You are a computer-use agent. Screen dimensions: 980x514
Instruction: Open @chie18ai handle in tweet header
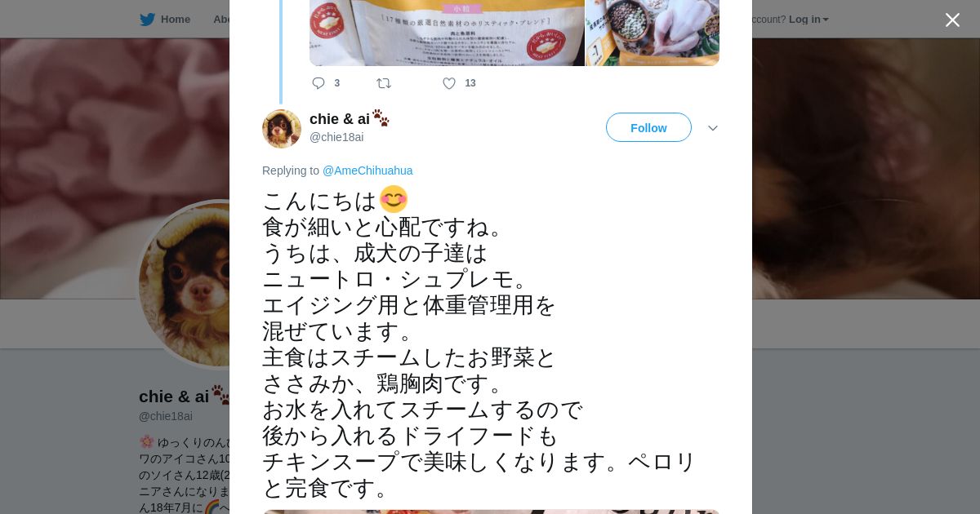336,137
